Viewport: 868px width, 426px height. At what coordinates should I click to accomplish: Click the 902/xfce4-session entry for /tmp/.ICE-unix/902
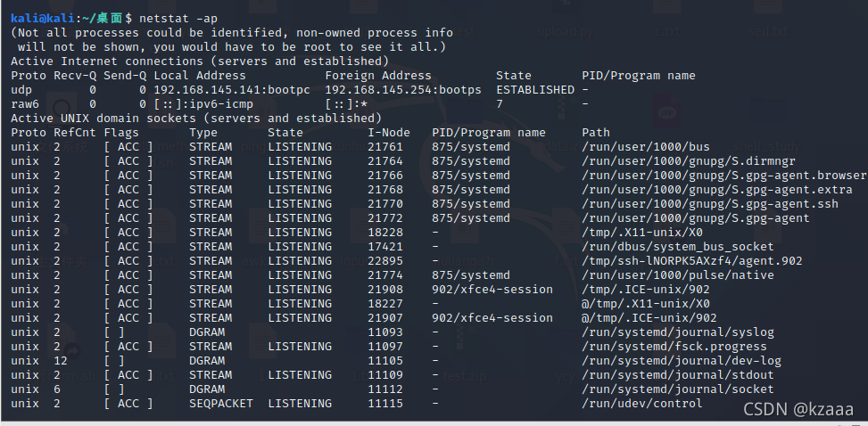(492, 290)
